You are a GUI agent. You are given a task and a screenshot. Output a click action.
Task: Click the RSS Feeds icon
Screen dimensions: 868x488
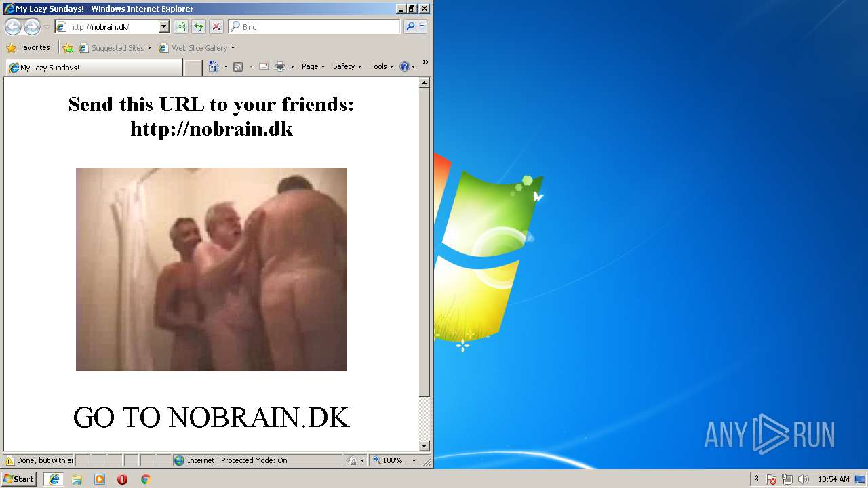238,66
